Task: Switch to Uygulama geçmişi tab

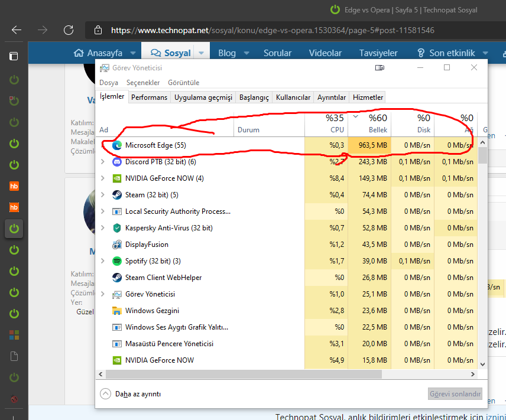Action: click(203, 97)
